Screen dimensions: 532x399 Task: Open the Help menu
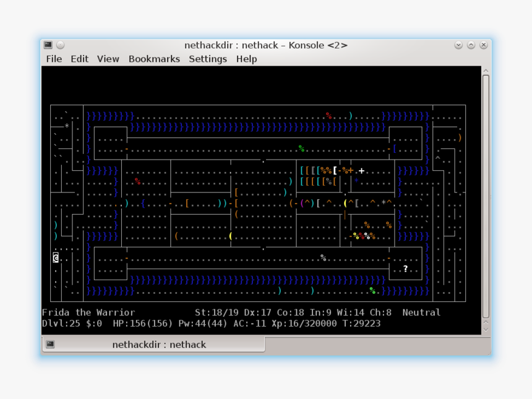pyautogui.click(x=246, y=59)
